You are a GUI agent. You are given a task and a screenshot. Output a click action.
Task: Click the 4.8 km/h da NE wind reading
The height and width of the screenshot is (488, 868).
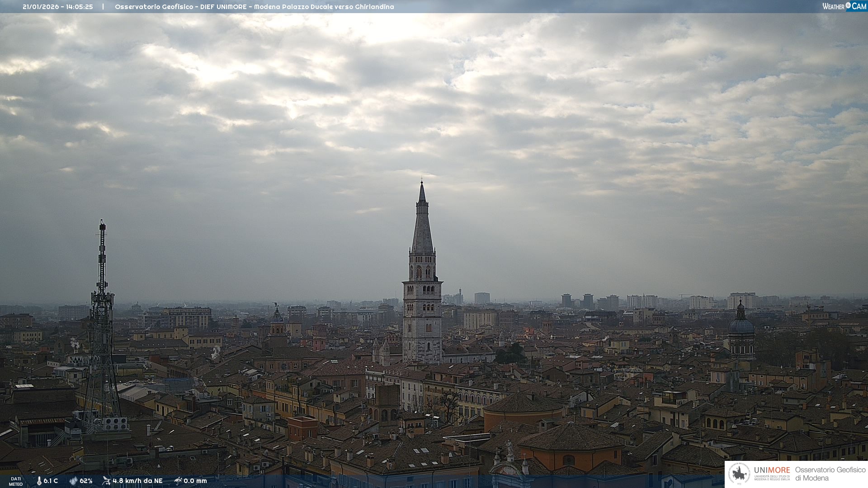tap(137, 481)
